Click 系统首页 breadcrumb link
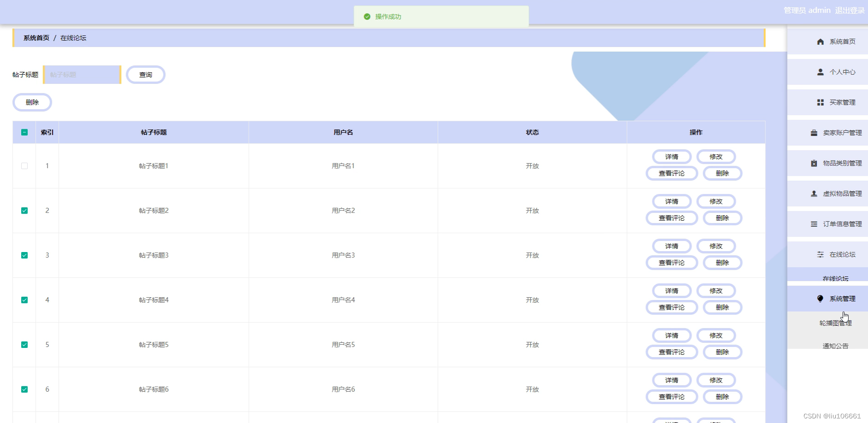Viewport: 868px width, 423px height. click(x=36, y=38)
